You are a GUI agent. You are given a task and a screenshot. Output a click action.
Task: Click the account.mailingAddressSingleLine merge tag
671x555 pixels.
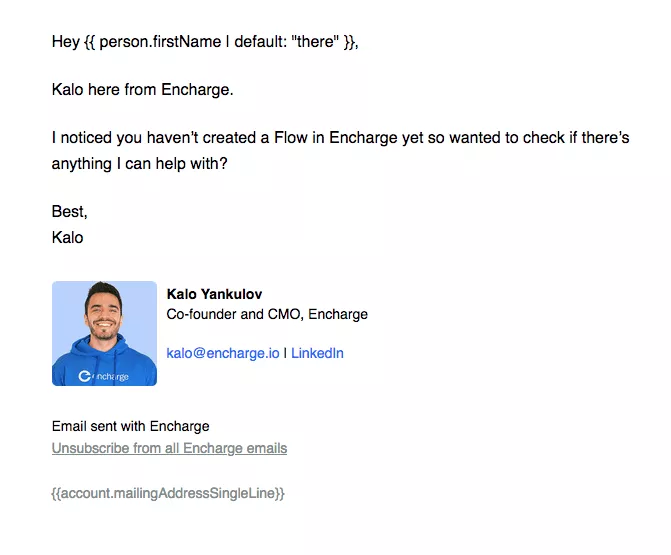pos(168,493)
